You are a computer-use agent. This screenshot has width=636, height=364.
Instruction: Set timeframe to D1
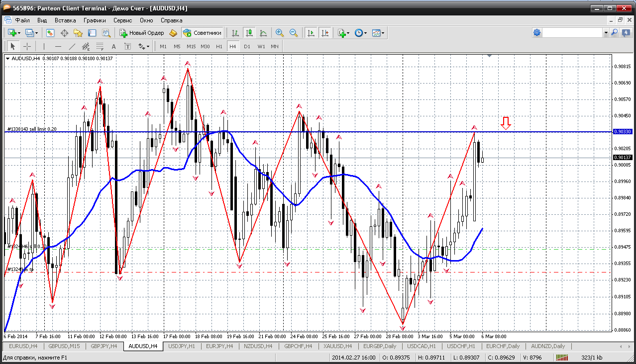[247, 46]
